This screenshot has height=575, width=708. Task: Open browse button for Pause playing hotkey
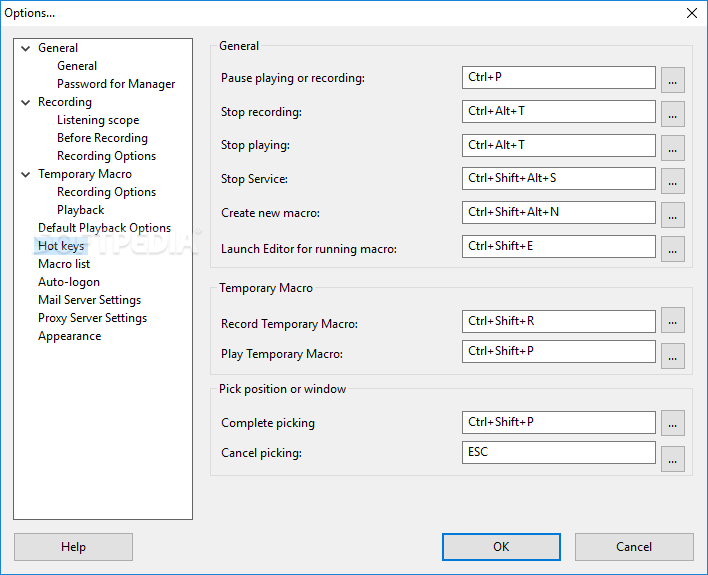[x=673, y=80]
